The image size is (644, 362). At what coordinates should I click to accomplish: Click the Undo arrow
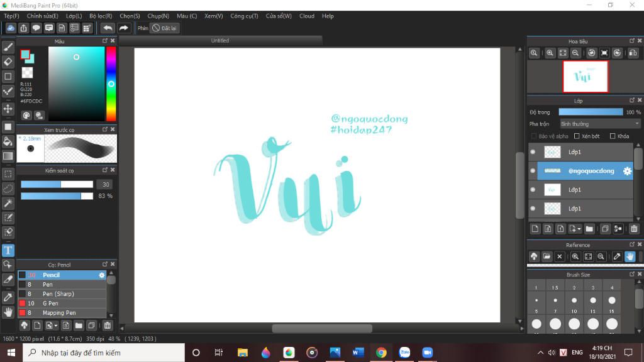[108, 28]
